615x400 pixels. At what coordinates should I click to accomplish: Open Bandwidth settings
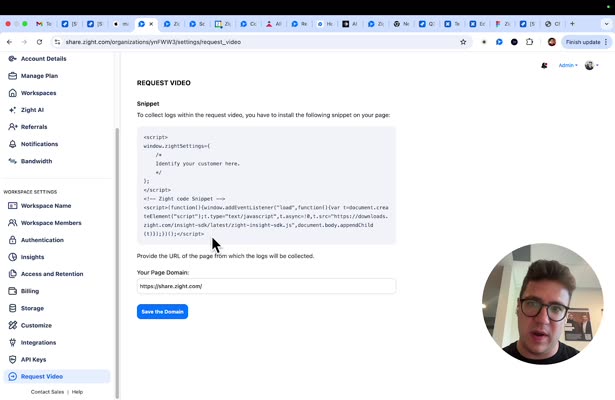[30, 161]
